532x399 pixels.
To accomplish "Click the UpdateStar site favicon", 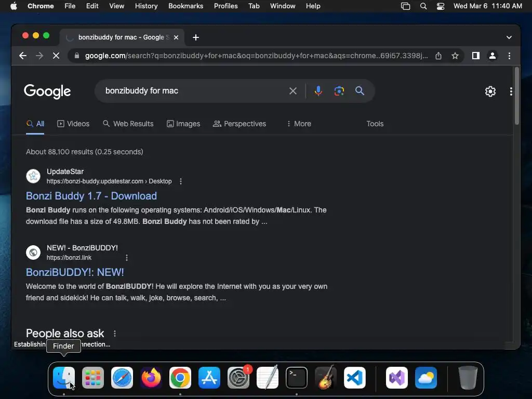I will [33, 176].
